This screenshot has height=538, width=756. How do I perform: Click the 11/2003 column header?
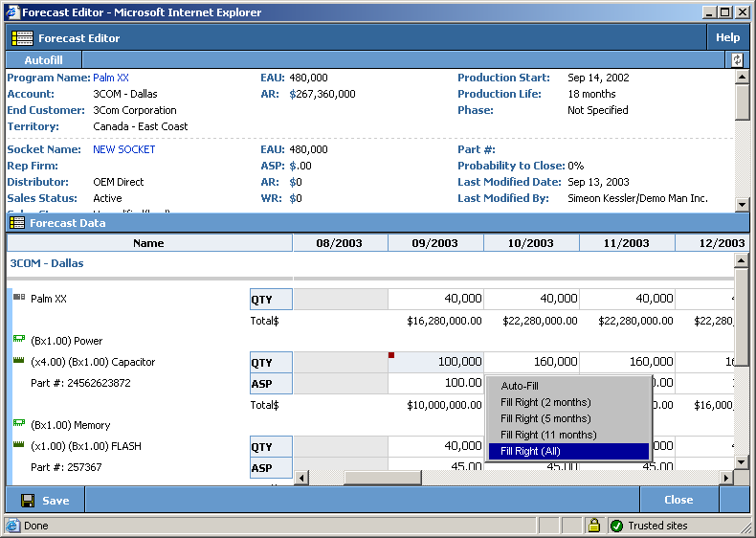pyautogui.click(x=627, y=243)
